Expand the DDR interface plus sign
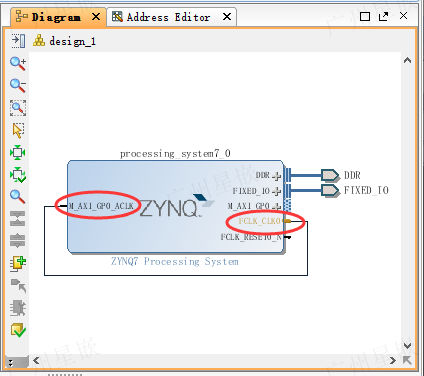Screen dimensions: 424x376 coord(276,176)
